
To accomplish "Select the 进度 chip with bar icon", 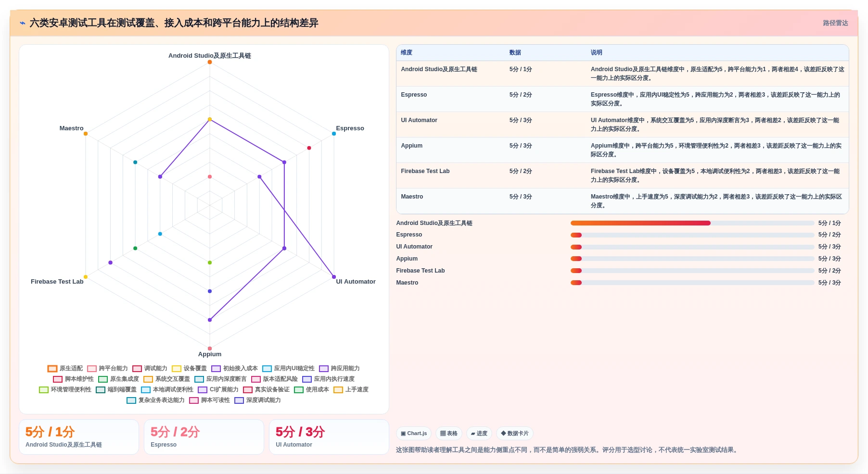I will pyautogui.click(x=479, y=434).
